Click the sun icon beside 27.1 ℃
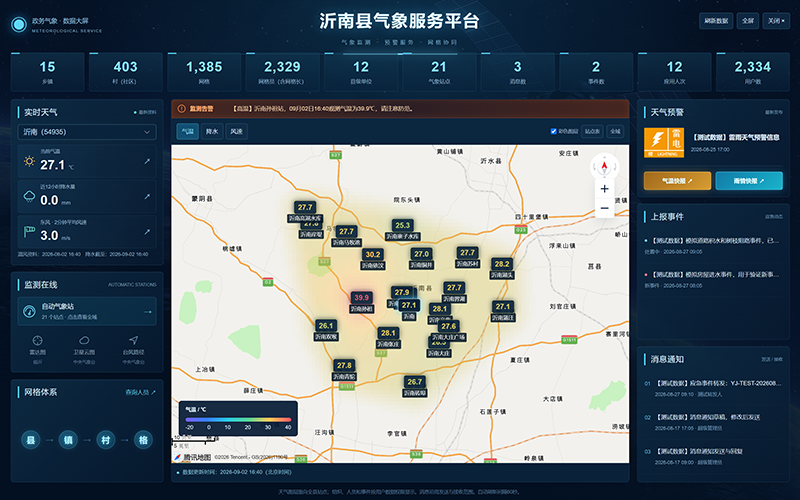Screen dimensions: 800x500 (x=29, y=162)
